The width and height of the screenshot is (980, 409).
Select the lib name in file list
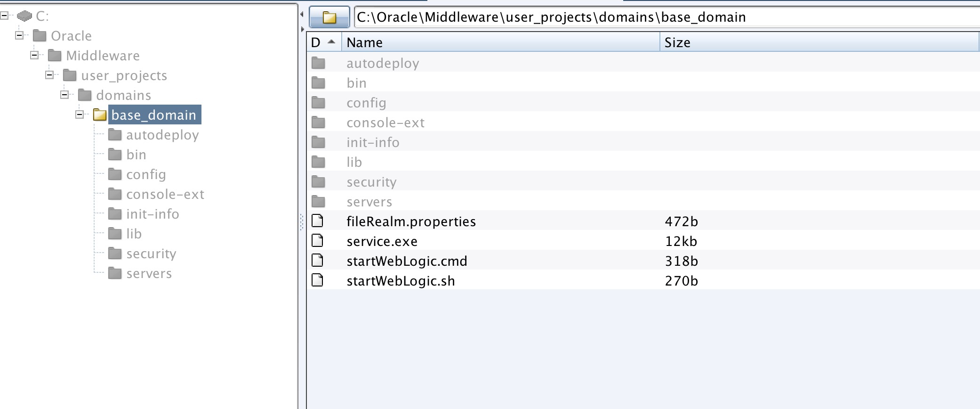click(x=354, y=162)
